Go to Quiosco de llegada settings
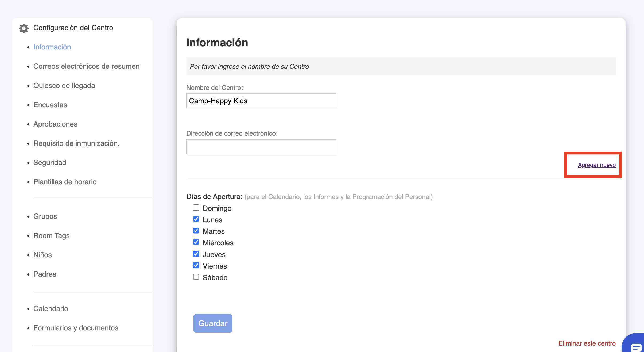The image size is (644, 352). click(64, 86)
